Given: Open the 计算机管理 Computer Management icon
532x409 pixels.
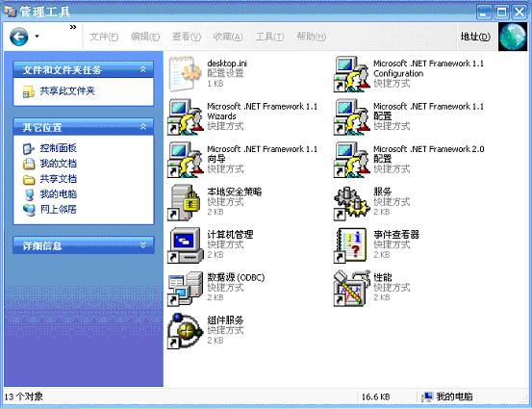Looking at the screenshot, I should (x=185, y=245).
